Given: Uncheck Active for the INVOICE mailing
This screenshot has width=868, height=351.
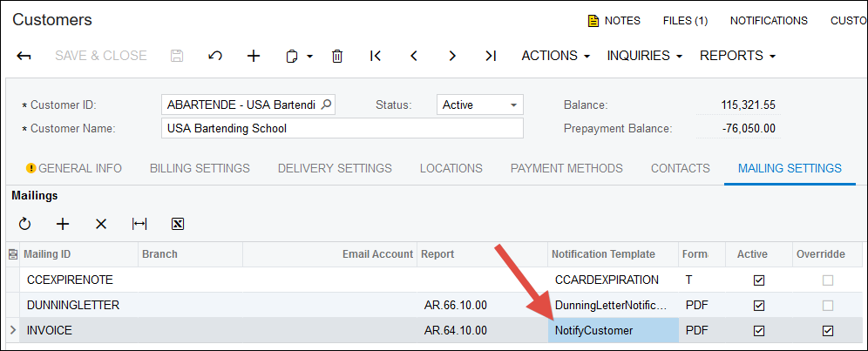Looking at the screenshot, I should [x=758, y=330].
